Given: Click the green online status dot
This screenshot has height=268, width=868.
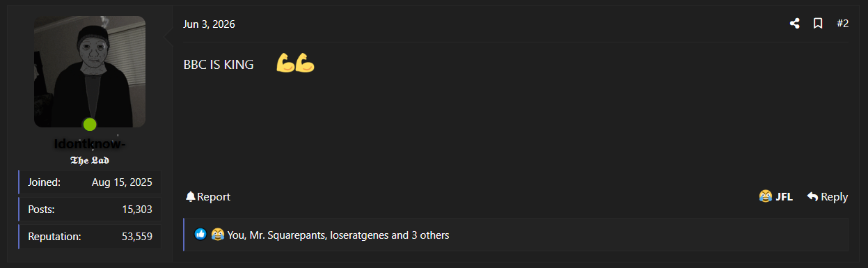Looking at the screenshot, I should 89,125.
